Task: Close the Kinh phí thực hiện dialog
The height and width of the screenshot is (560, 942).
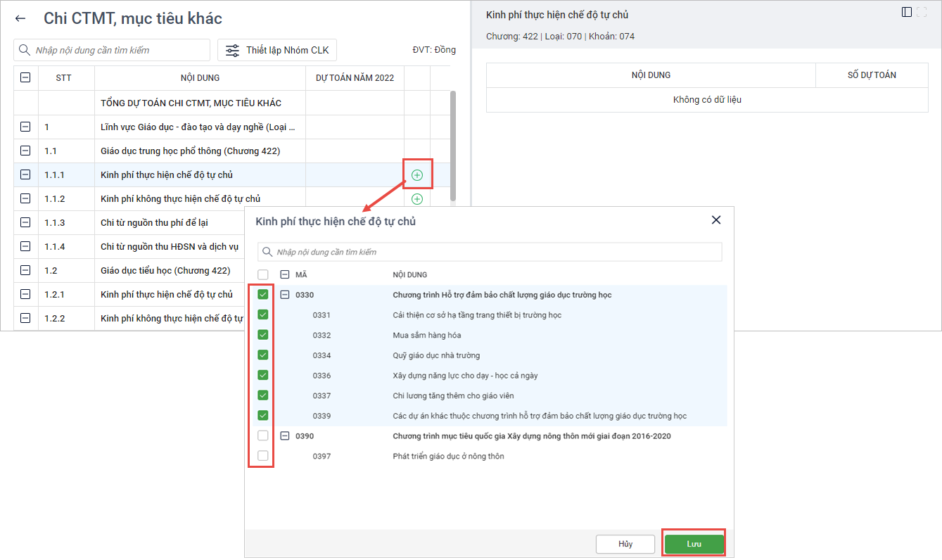Action: pos(716,220)
